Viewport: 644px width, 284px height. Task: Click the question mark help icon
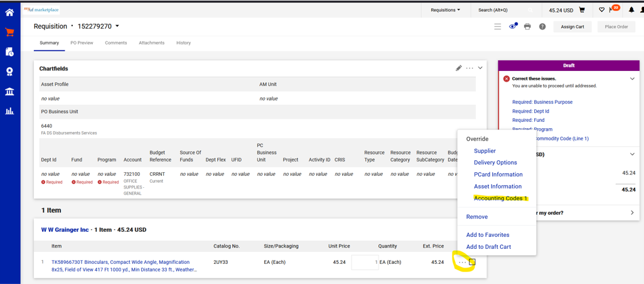[542, 27]
